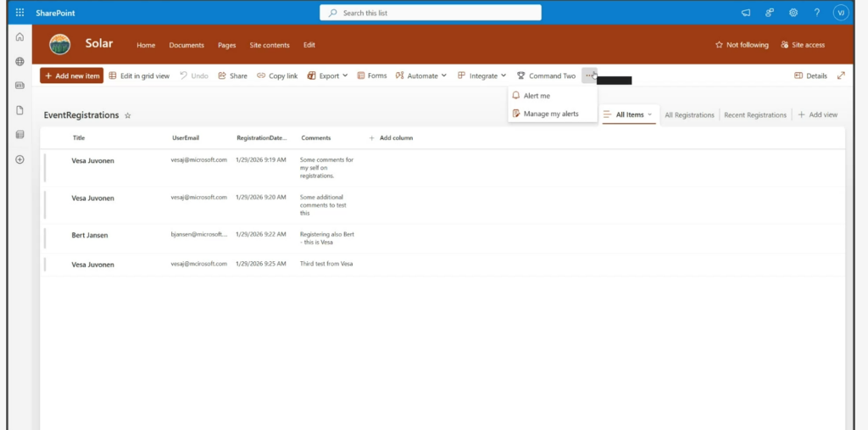Screen dimensions: 868x430
Task: Open the create plus icon in left rail
Action: (x=19, y=159)
